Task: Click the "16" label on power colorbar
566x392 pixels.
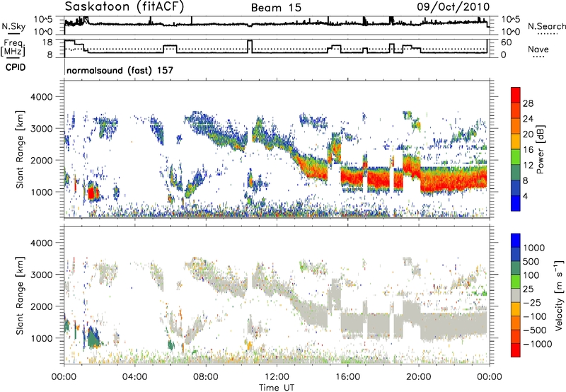Action: tap(528, 150)
